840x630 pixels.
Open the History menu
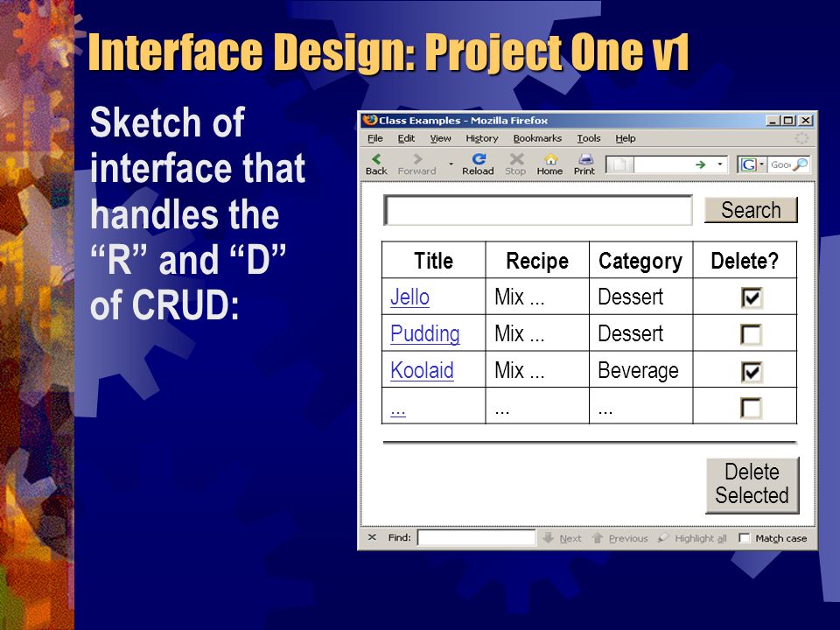pyautogui.click(x=481, y=138)
